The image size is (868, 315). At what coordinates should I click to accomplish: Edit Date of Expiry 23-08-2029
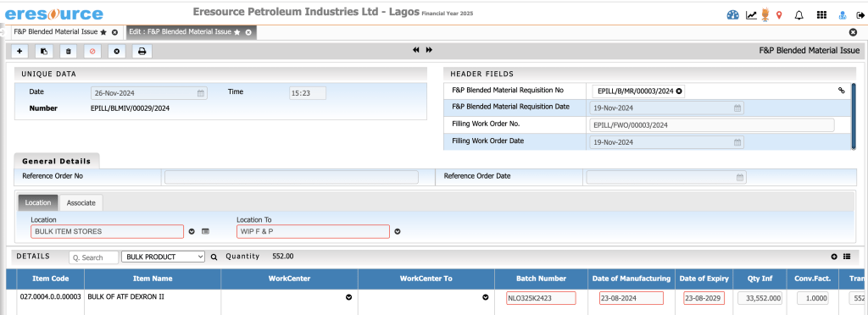coord(704,298)
